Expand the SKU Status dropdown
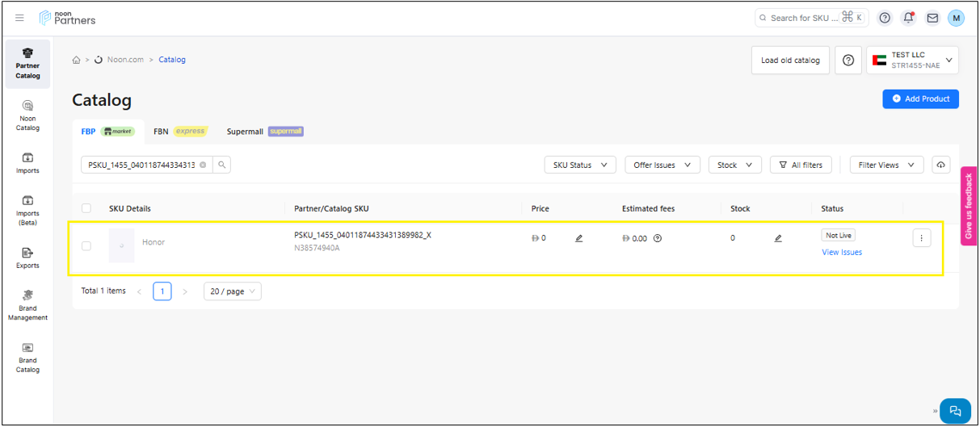 click(579, 165)
